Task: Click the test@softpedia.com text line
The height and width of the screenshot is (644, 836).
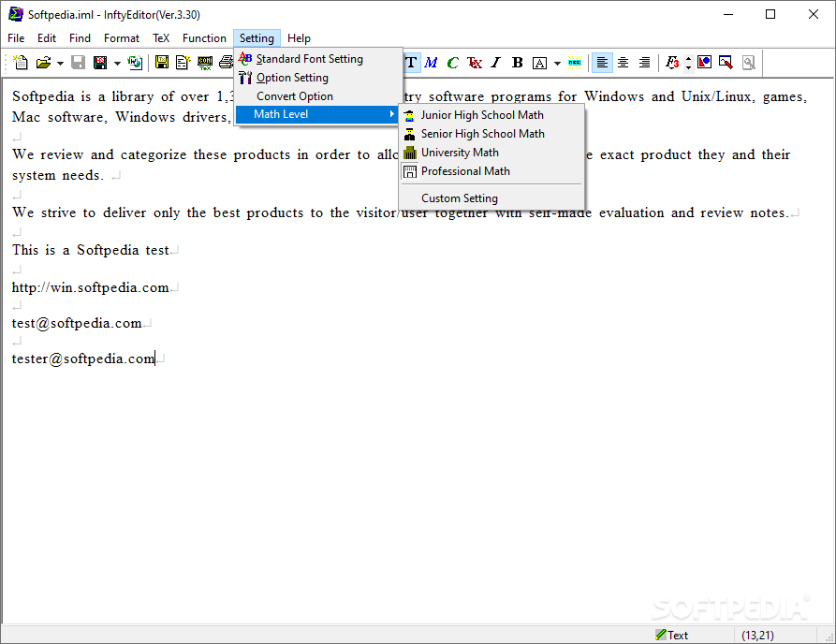Action: 77,323
